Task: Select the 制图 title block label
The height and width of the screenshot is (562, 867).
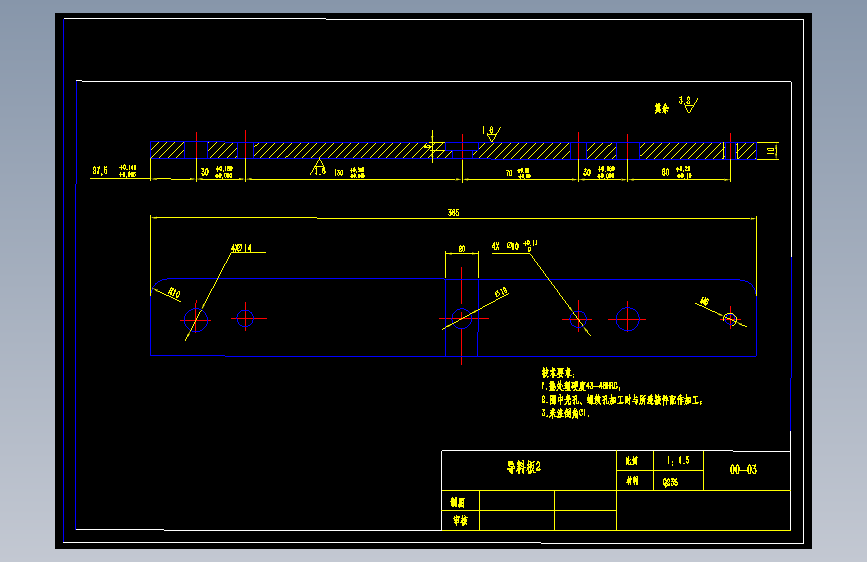Action: pyautogui.click(x=458, y=502)
